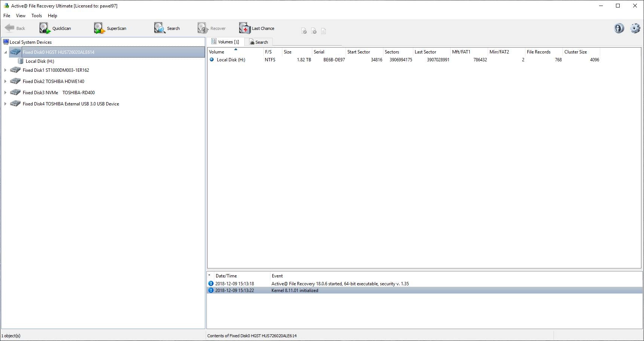This screenshot has width=644, height=341.
Task: Click the serial value BE6B-DE97
Action: coord(334,60)
